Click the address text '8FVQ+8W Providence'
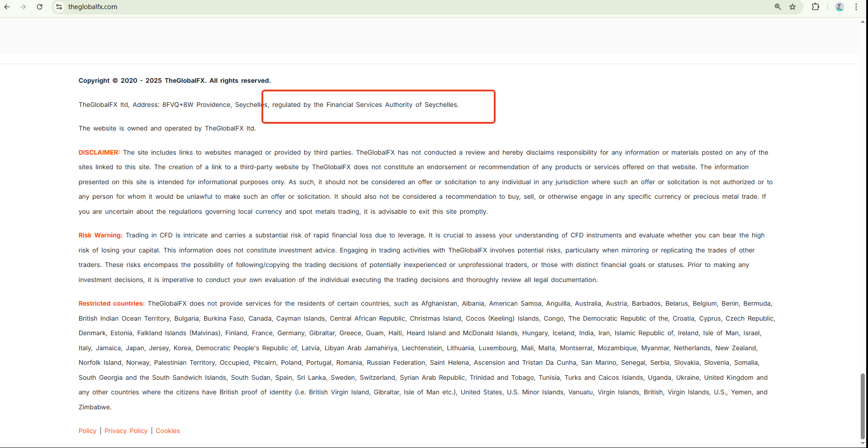Screen dimensions: 868x448 (x=196, y=105)
